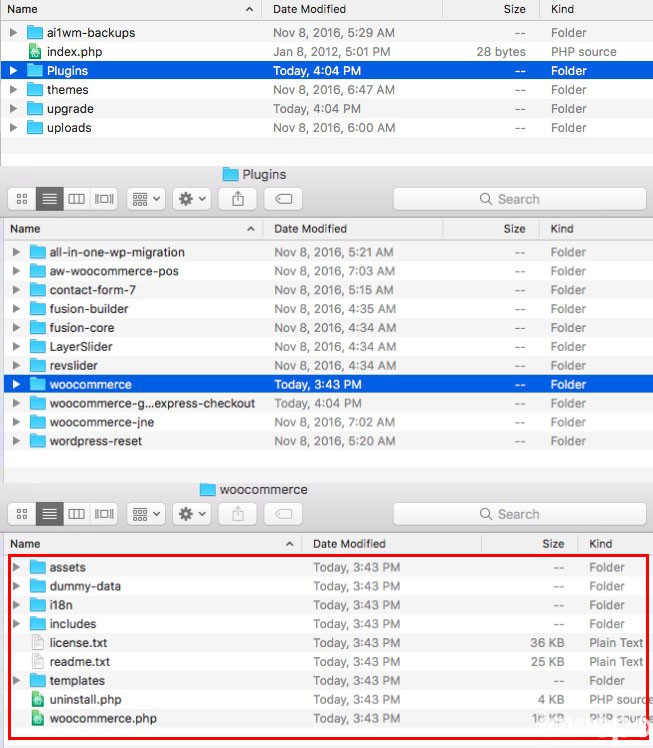
Task: Expand the LayerSlider folder
Action: (16, 346)
